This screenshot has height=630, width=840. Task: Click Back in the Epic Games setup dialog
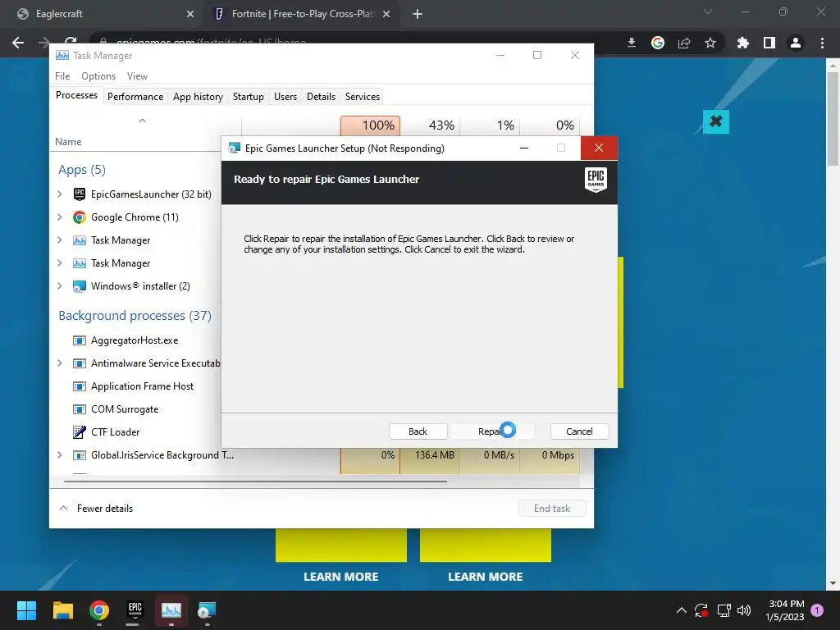(418, 431)
